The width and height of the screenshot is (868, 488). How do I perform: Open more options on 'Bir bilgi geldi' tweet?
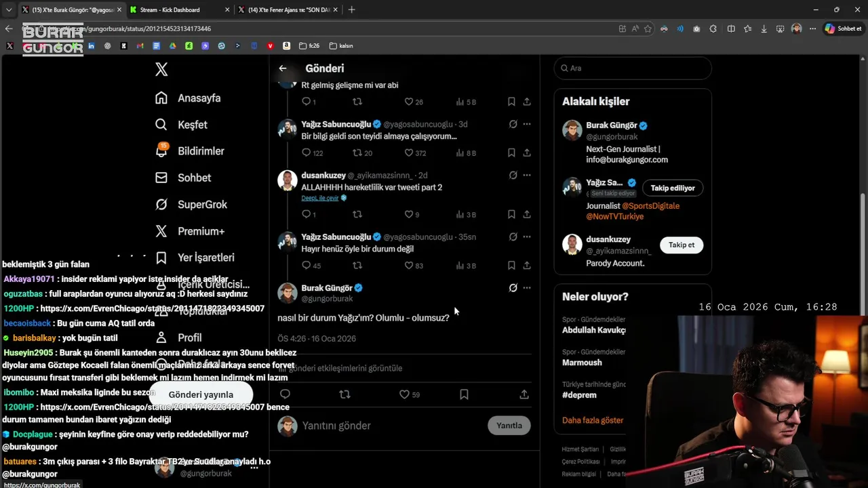tap(527, 124)
